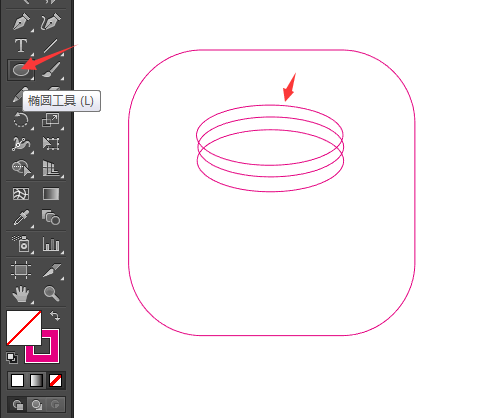This screenshot has height=418, width=478.
Task: Switch to Draw Inside mode
Action: [55, 405]
